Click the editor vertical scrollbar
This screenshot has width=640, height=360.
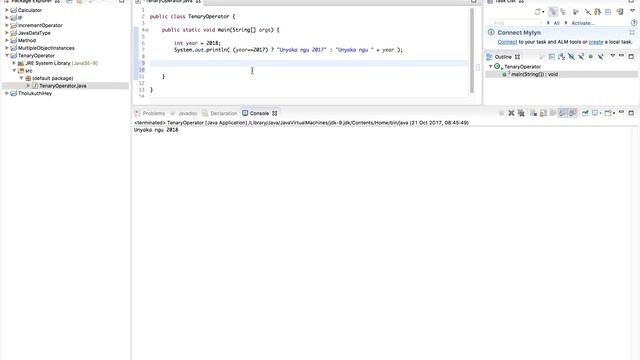[x=472, y=51]
